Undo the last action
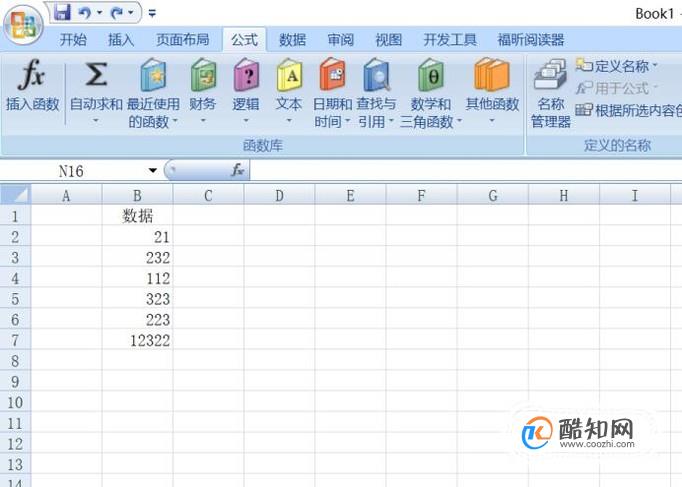Image resolution: width=682 pixels, height=487 pixels. (x=84, y=13)
